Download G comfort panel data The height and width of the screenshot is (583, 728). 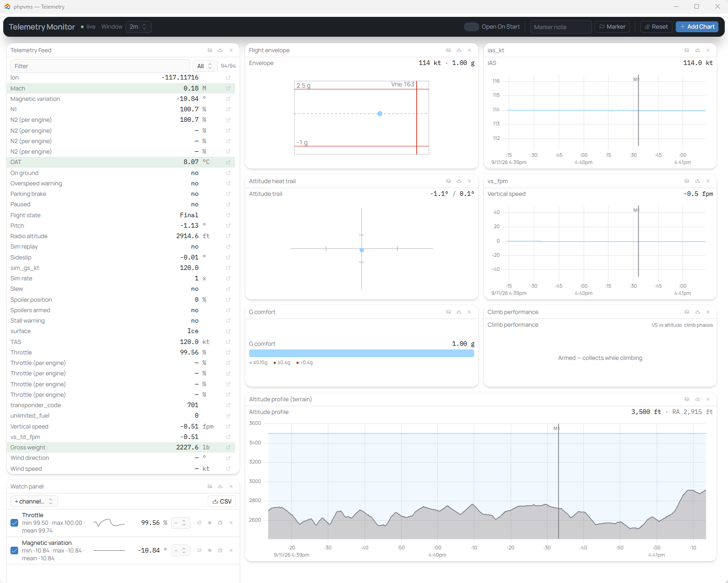pos(459,312)
